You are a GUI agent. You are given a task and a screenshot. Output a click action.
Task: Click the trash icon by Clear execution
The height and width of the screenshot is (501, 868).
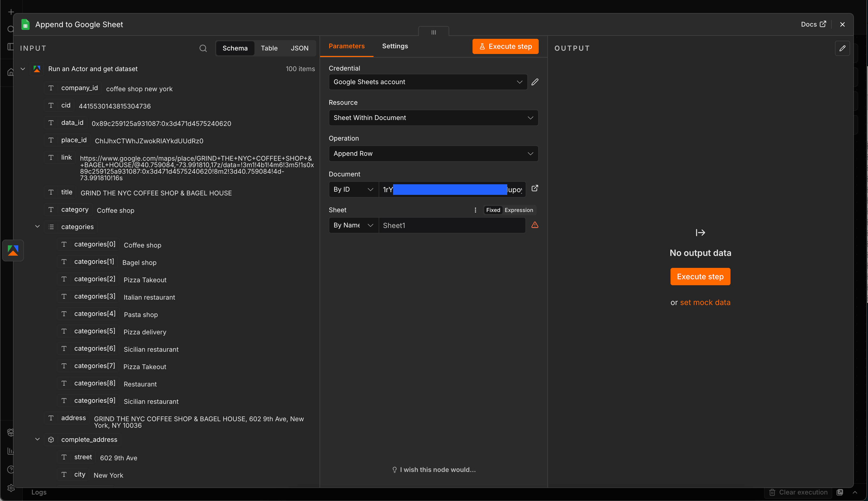772,492
